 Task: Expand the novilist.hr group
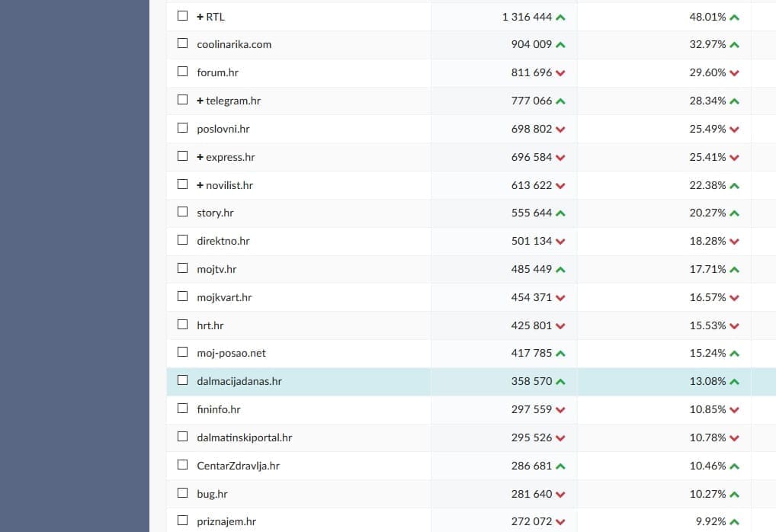[200, 185]
